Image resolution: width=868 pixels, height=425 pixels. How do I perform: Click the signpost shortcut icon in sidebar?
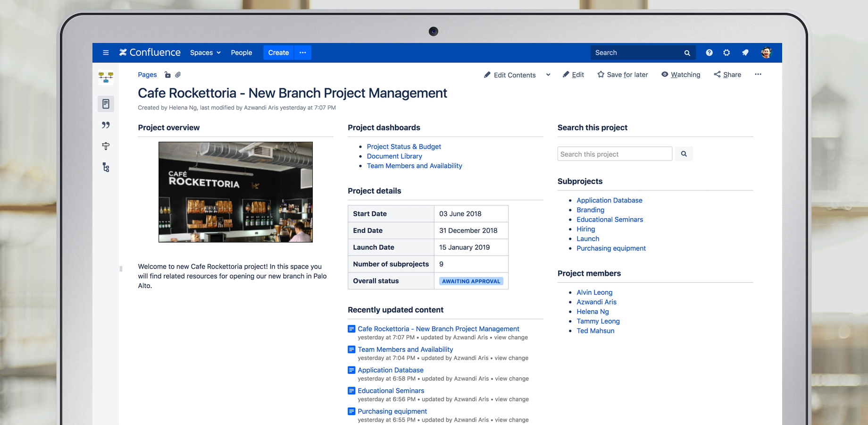click(106, 146)
